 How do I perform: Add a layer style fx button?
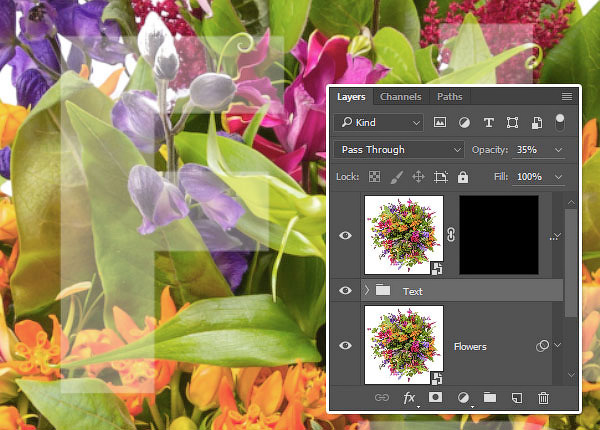(409, 398)
